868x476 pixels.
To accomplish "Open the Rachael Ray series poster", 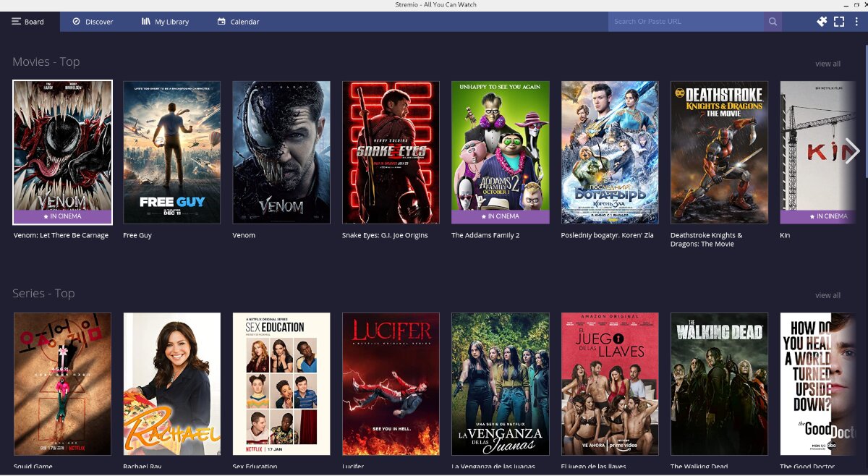I will coord(172,383).
